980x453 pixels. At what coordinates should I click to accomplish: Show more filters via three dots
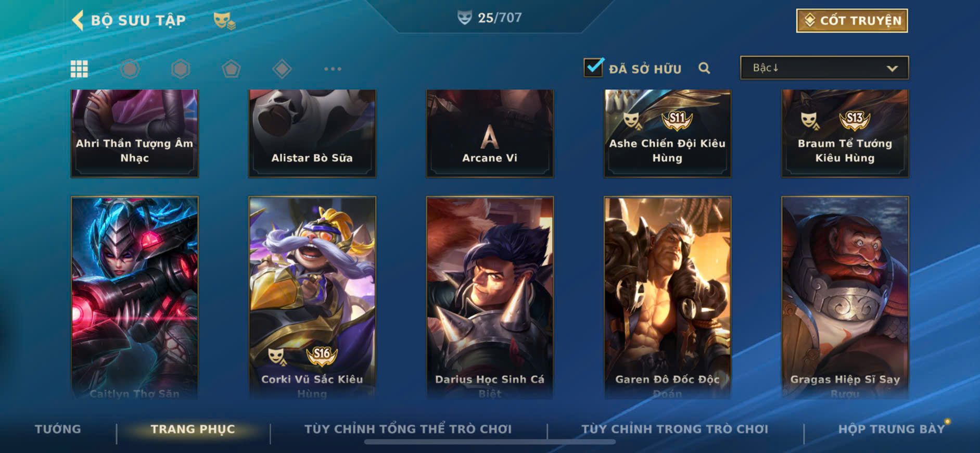pyautogui.click(x=333, y=69)
